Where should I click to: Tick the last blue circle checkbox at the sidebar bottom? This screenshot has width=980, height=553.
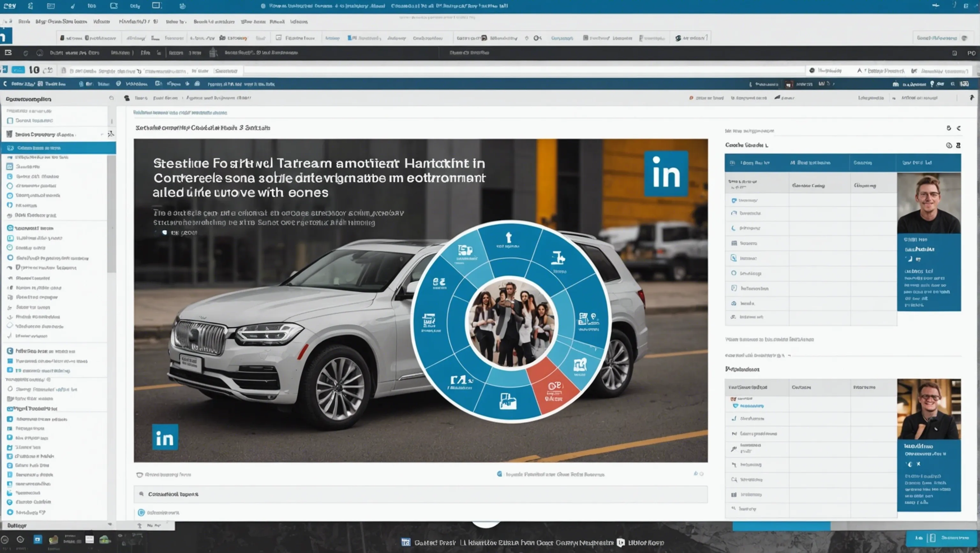coord(10,512)
